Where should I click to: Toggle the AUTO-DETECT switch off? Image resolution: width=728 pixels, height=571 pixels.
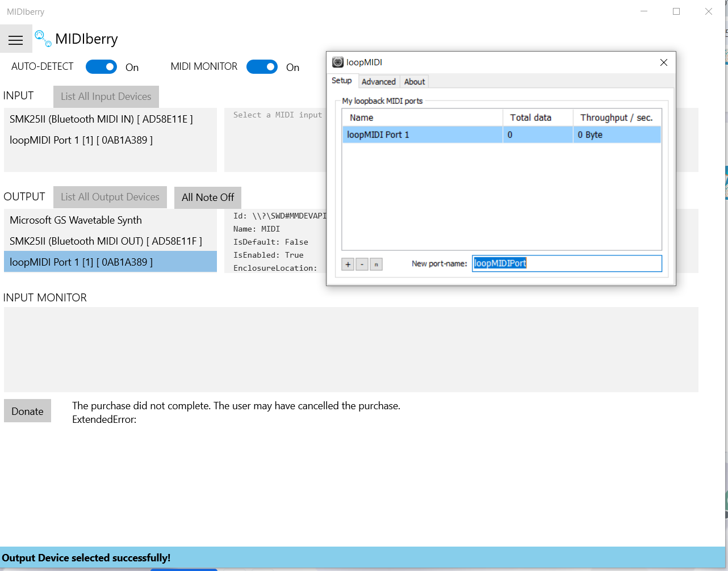(101, 67)
